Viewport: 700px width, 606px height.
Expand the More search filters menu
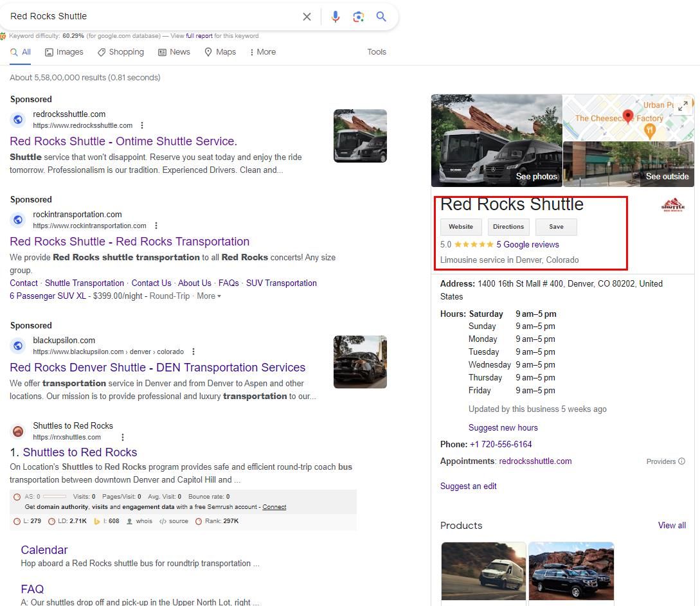click(262, 52)
